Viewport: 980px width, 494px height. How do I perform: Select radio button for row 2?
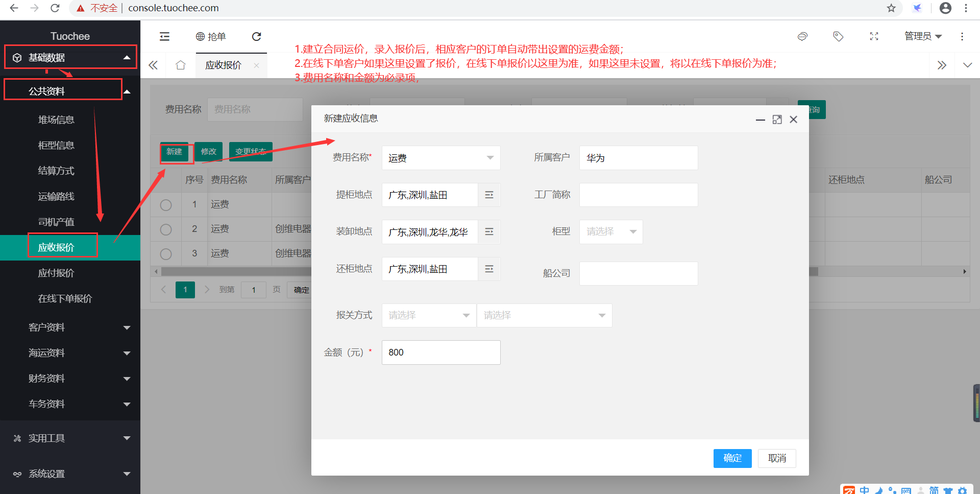tap(166, 229)
